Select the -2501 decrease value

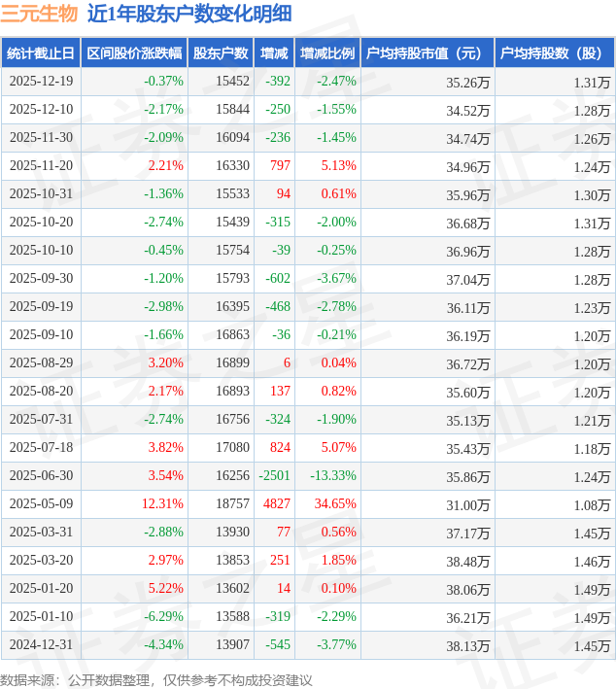275,476
